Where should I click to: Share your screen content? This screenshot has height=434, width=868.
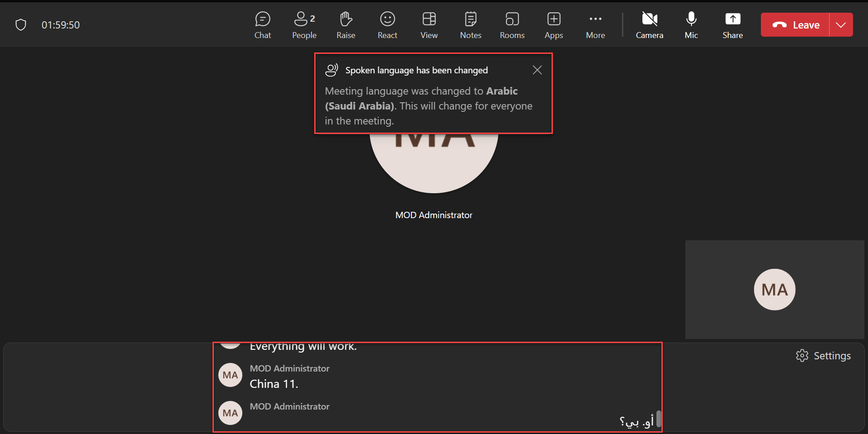coord(732,25)
